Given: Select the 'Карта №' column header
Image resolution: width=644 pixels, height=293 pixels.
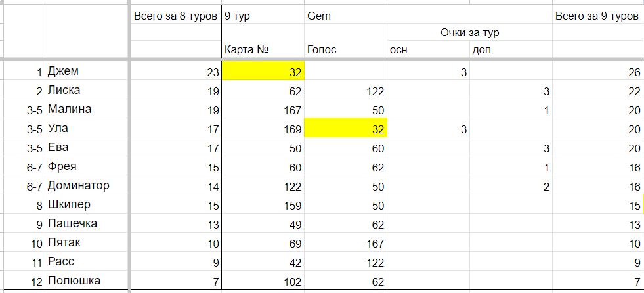Looking at the screenshot, I should [263, 50].
